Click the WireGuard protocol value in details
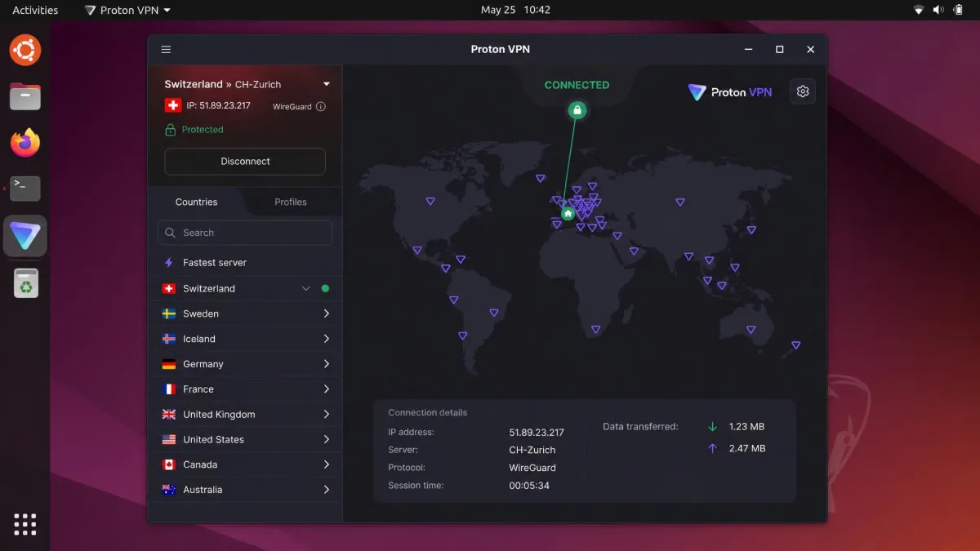 point(532,468)
